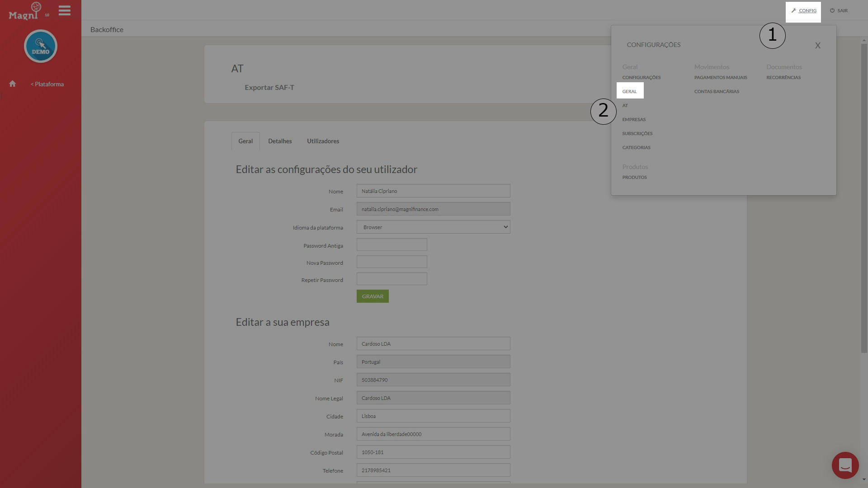The height and width of the screenshot is (488, 868).
Task: Click the País field Portugal
Action: 433,362
